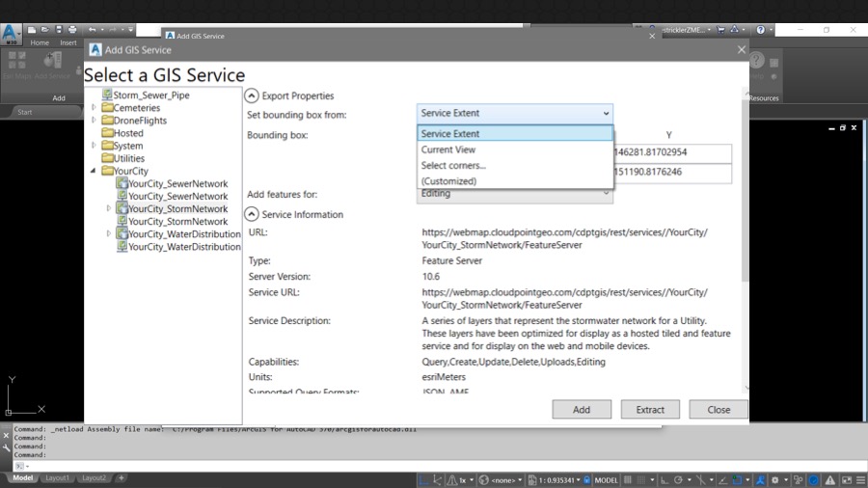Toggle MODEL space button in status bar
This screenshot has width=868, height=488.
[x=607, y=480]
